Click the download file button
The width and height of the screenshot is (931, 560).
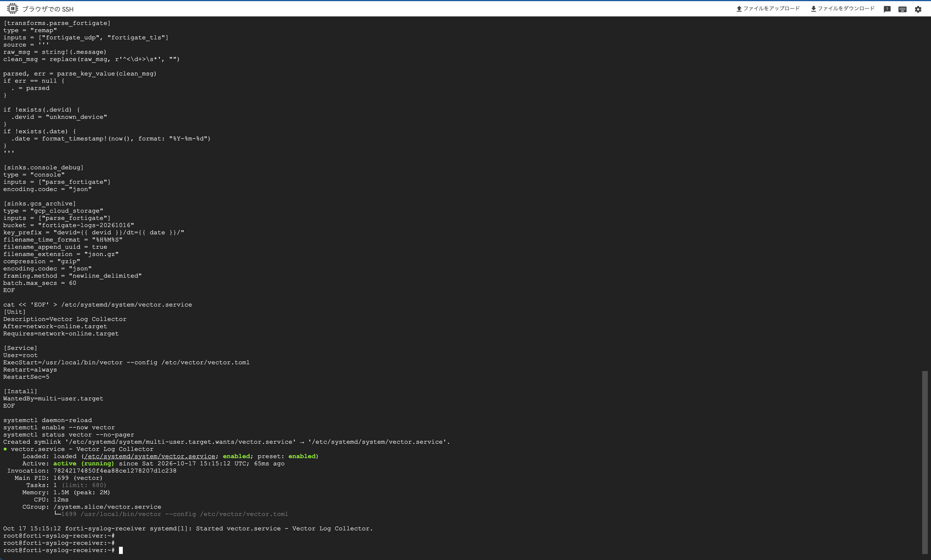pos(842,9)
